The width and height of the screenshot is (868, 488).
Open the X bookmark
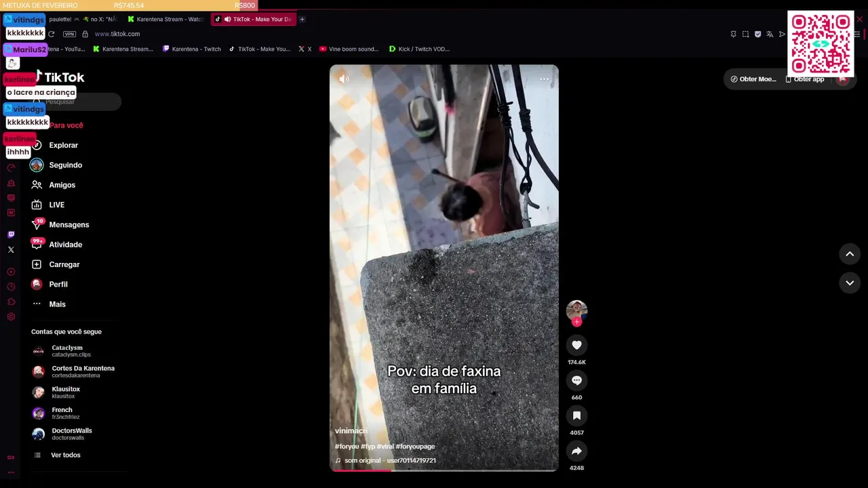pos(305,49)
